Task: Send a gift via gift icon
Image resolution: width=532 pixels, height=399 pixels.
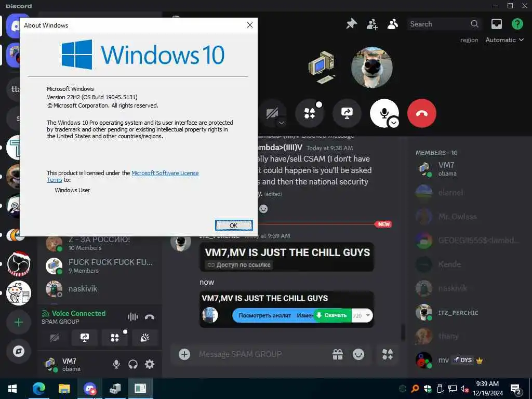Action: [x=338, y=354]
